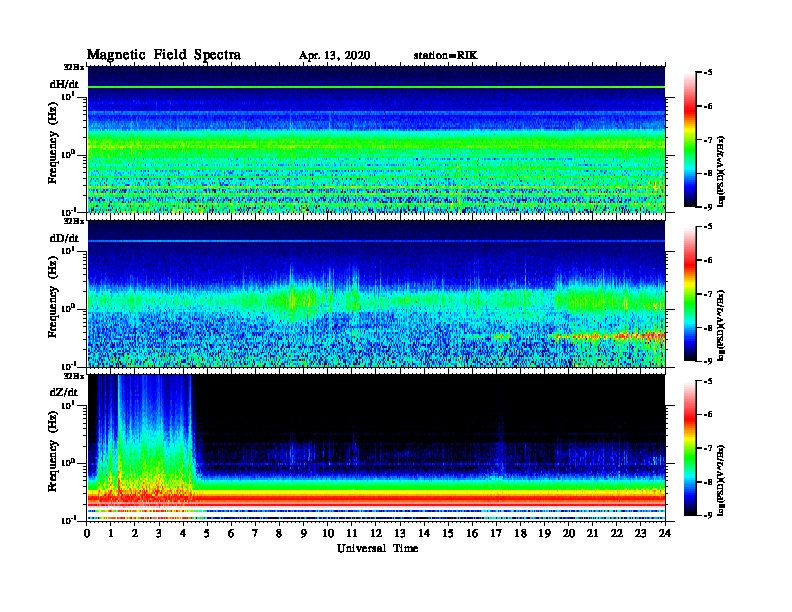The image size is (792, 612).
Task: Click the 'Universal Time' axis label
Action: point(377,548)
